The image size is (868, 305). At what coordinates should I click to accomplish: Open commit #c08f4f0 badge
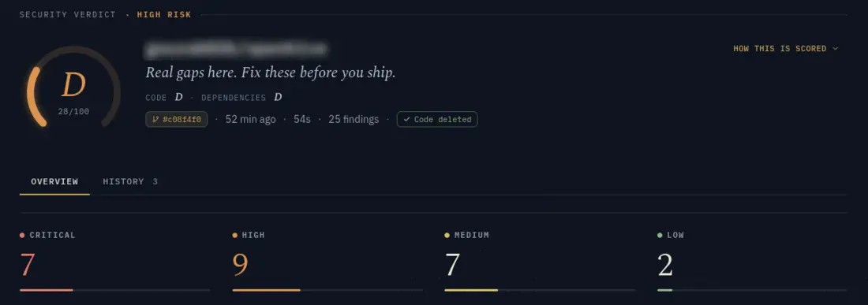click(177, 119)
